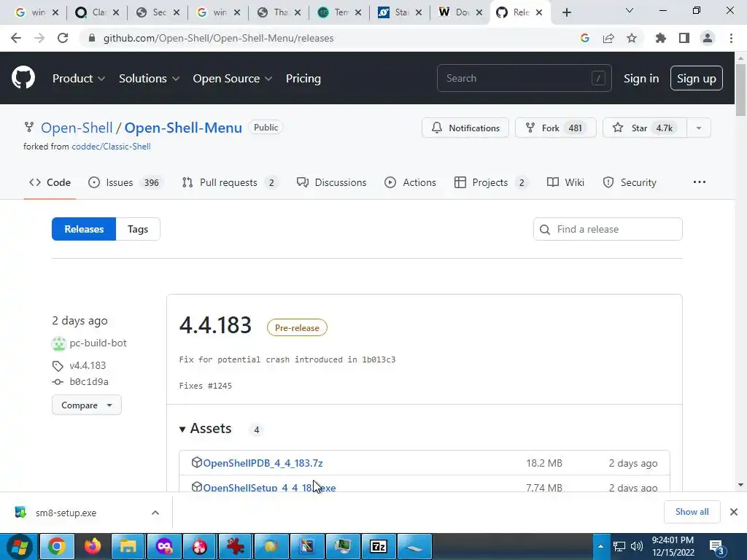747x560 pixels.
Task: Go back with browser back arrow
Action: [x=16, y=38]
